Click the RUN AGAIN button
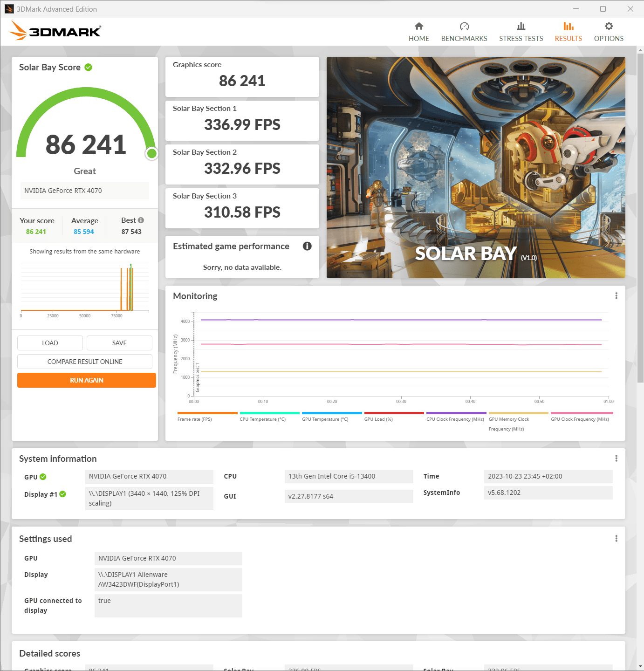The image size is (644, 671). (87, 380)
